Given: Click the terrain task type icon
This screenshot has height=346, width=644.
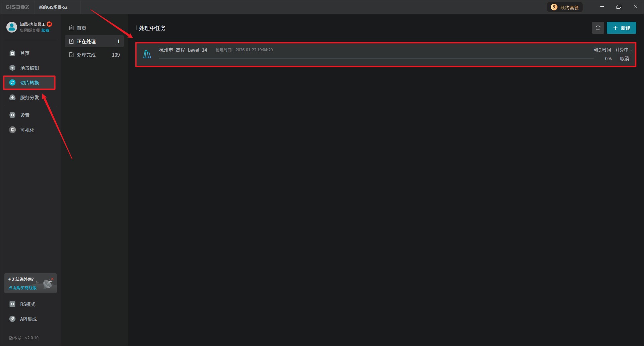Looking at the screenshot, I should pyautogui.click(x=147, y=54).
